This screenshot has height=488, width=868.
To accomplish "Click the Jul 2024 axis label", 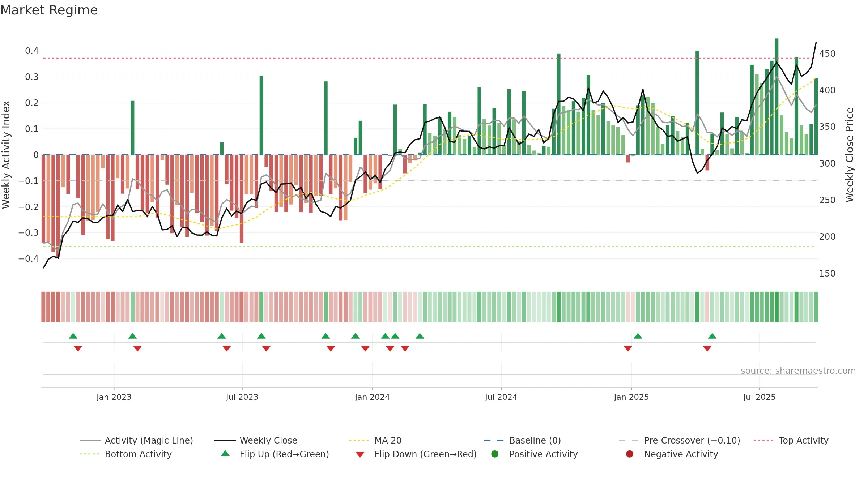I will (501, 397).
